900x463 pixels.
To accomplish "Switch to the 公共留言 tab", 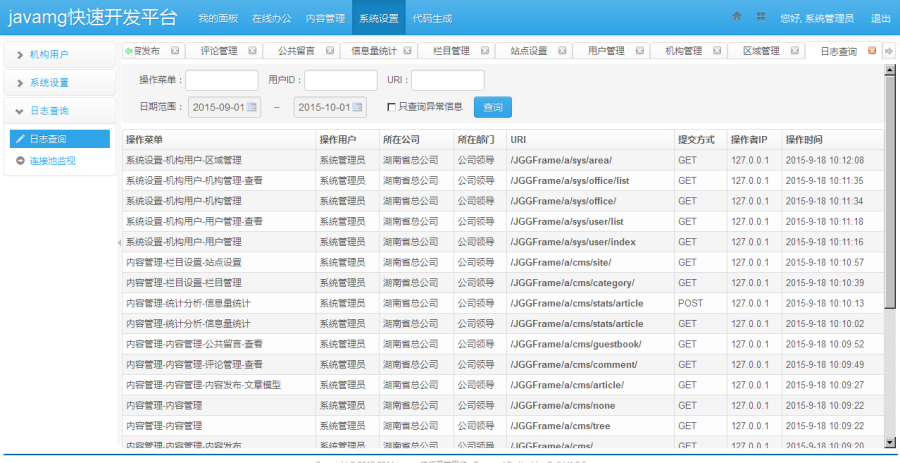I will click(296, 50).
